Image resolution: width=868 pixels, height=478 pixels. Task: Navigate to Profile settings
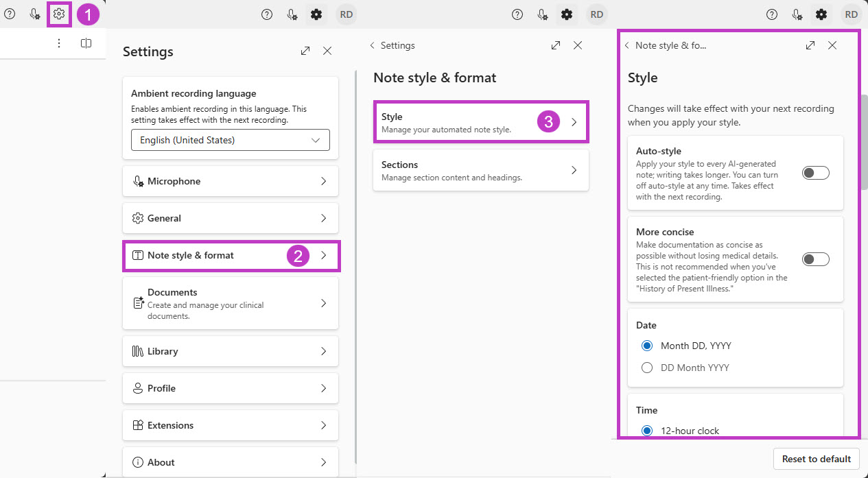[230, 388]
